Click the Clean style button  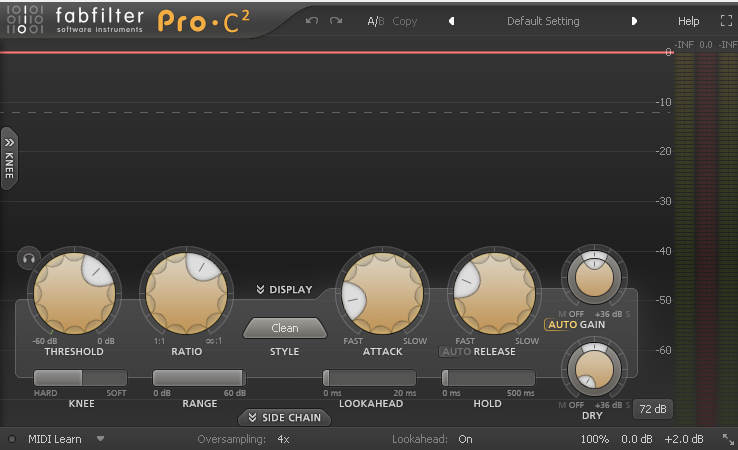(285, 328)
